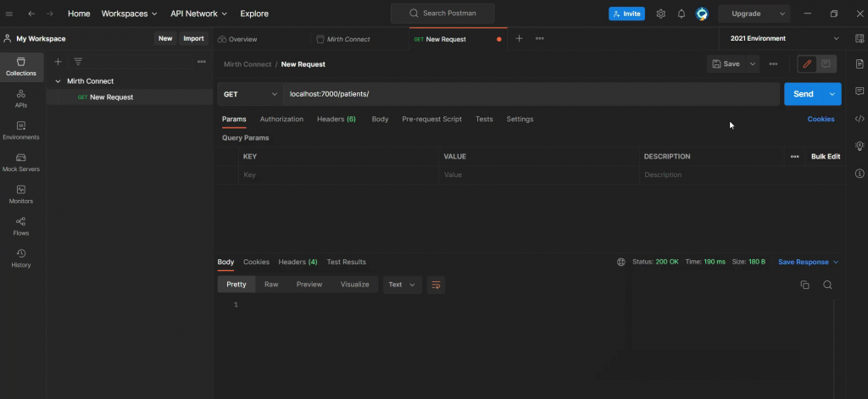868x399 pixels.
Task: Click the Send button
Action: click(x=804, y=94)
